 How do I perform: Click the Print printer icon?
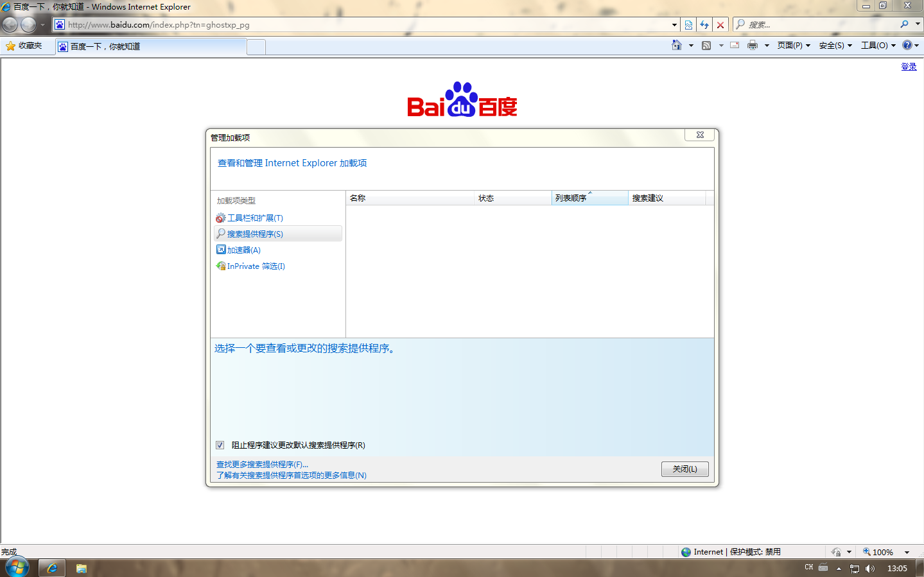[x=753, y=46]
